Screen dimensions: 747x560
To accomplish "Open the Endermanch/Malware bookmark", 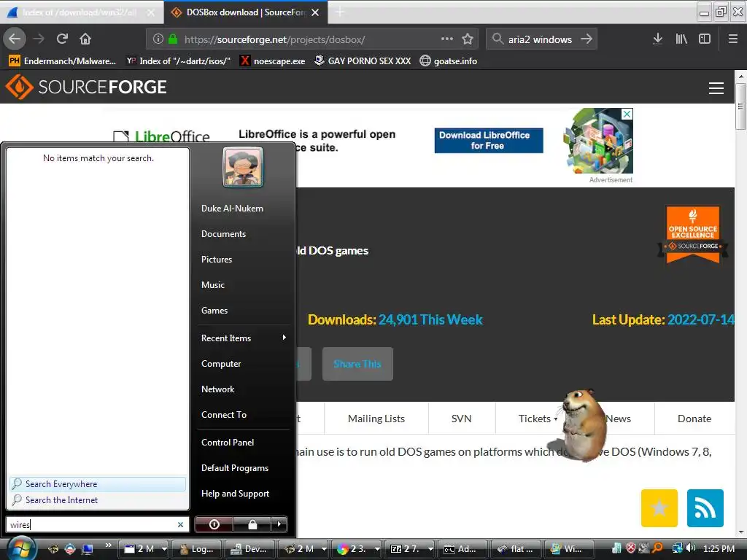I will tap(63, 61).
